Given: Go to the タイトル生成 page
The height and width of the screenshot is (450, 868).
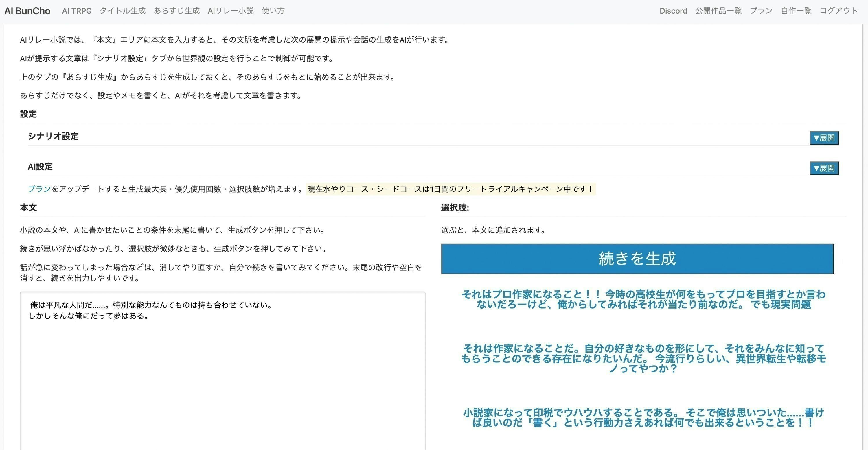Looking at the screenshot, I should coord(123,11).
